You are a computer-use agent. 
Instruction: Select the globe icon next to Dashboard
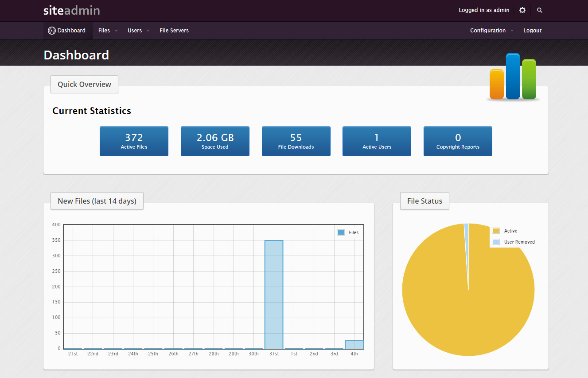click(52, 30)
